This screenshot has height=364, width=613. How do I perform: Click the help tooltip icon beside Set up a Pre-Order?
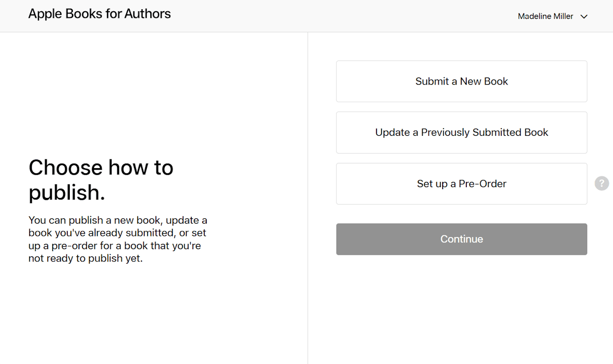click(601, 183)
